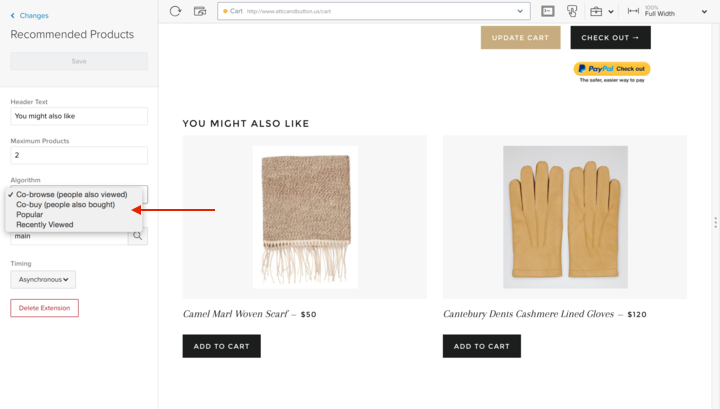Choose the Popular algorithm option
720x409 pixels.
(x=30, y=214)
